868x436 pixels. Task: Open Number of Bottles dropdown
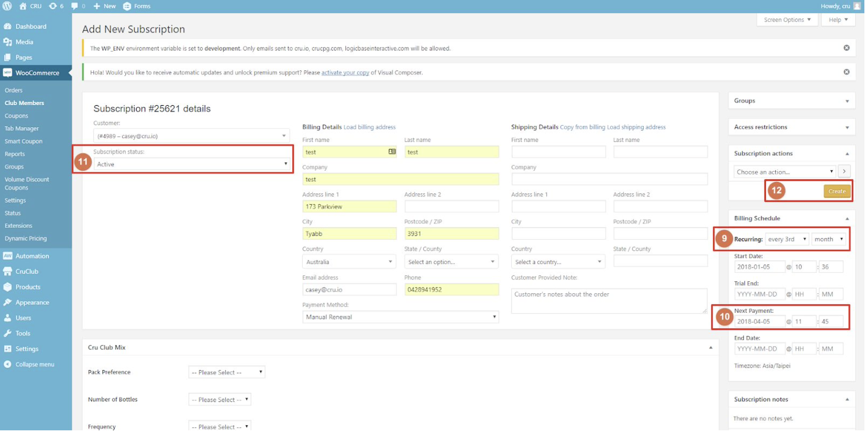coord(220,399)
